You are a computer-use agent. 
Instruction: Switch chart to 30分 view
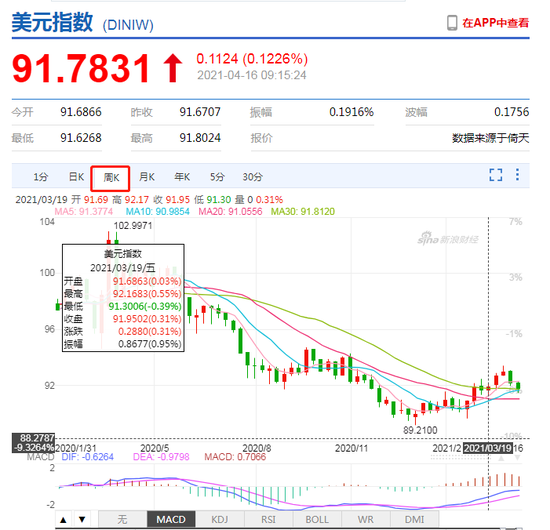point(253,177)
